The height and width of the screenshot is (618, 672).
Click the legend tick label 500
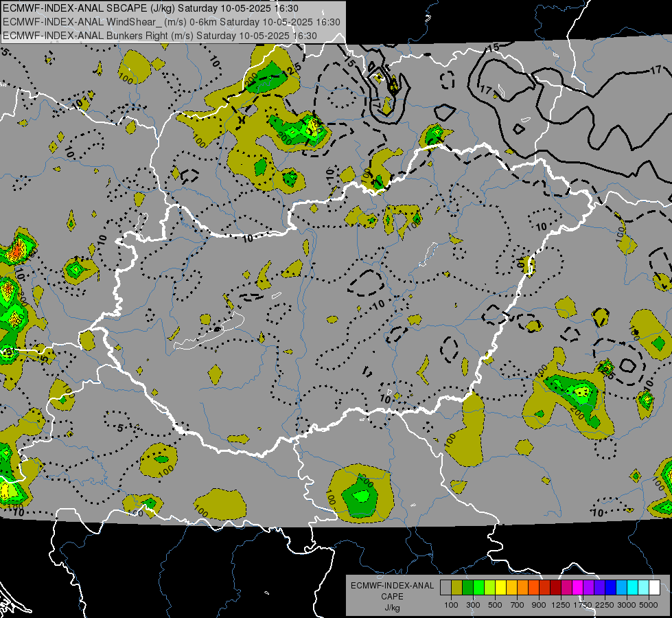point(495,605)
